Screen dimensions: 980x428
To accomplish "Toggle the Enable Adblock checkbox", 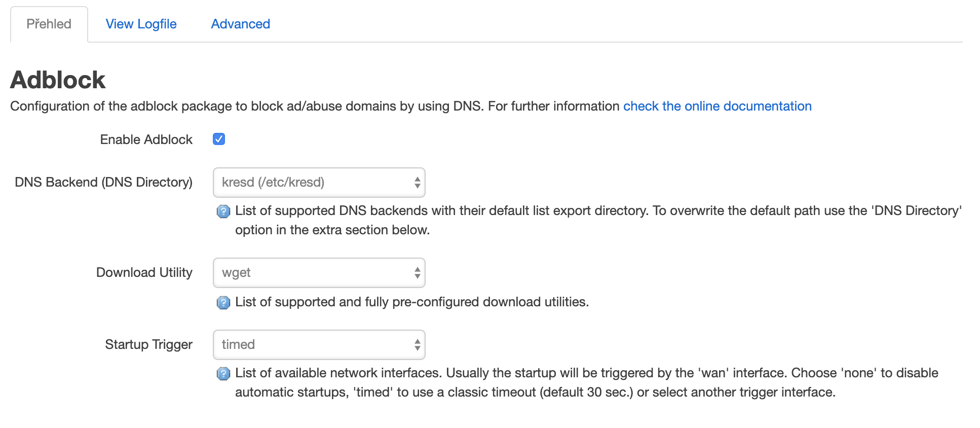I will pyautogui.click(x=219, y=139).
